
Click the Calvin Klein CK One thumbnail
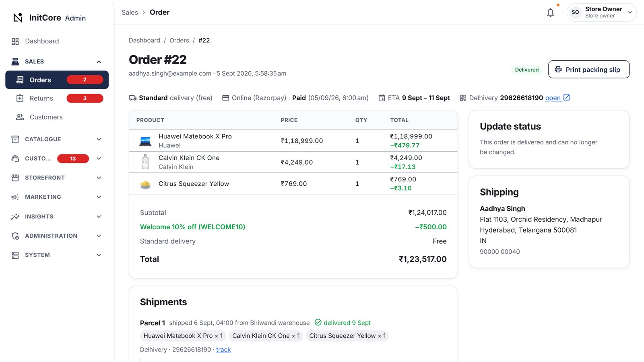click(145, 162)
